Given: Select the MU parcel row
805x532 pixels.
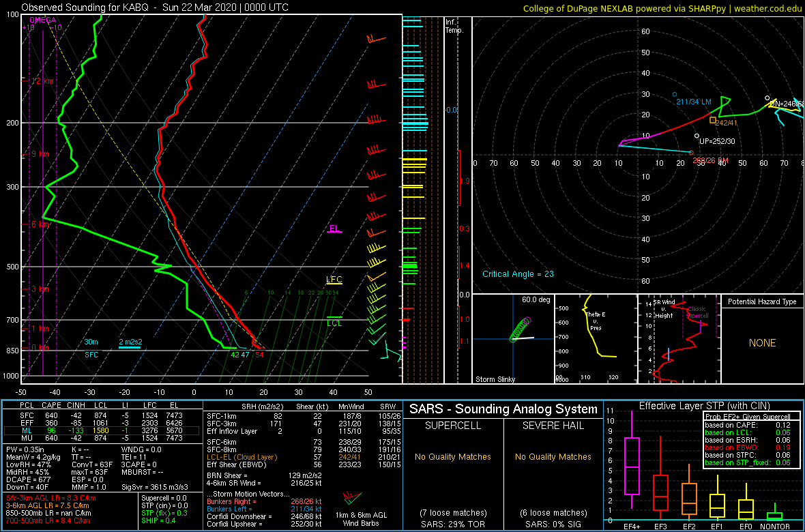Looking at the screenshot, I should click(102, 438).
